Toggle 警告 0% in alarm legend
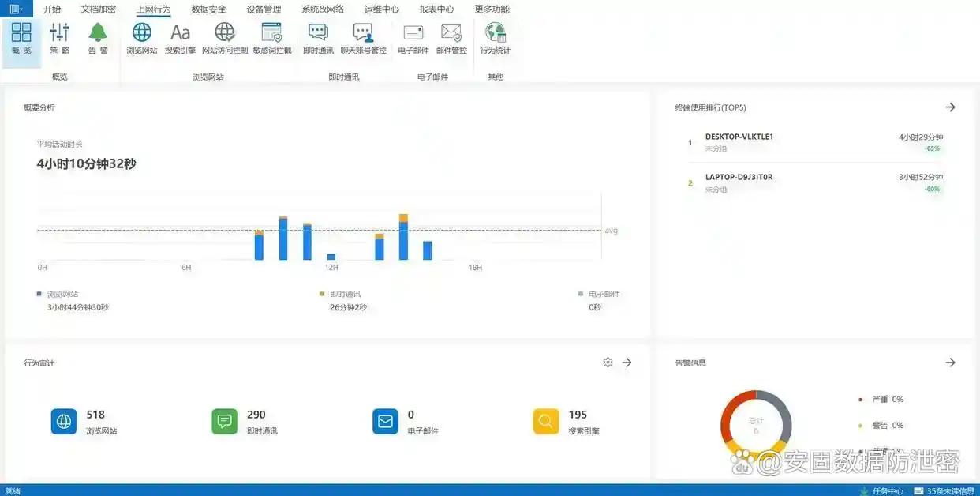 pos(881,426)
